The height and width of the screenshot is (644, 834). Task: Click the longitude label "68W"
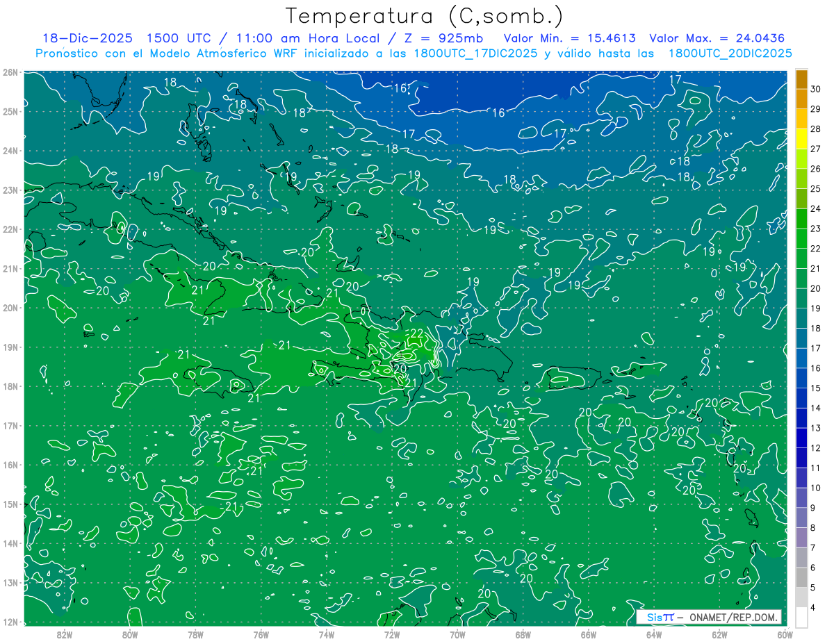[523, 634]
